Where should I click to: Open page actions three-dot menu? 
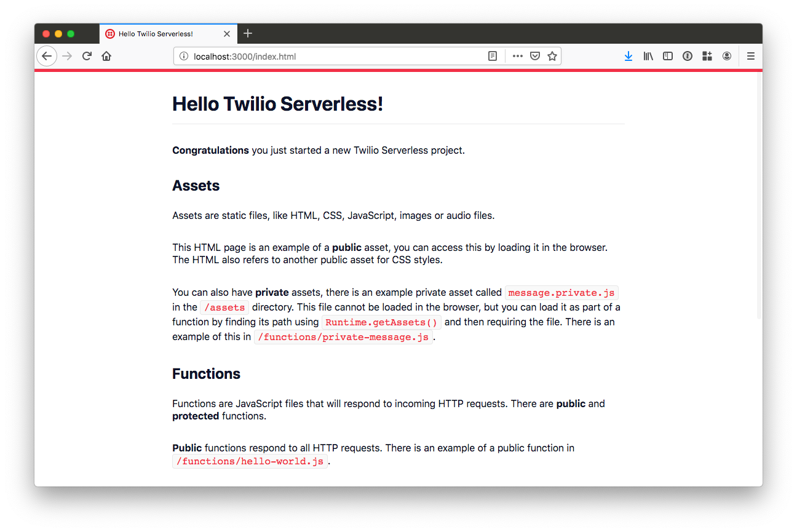(x=518, y=56)
